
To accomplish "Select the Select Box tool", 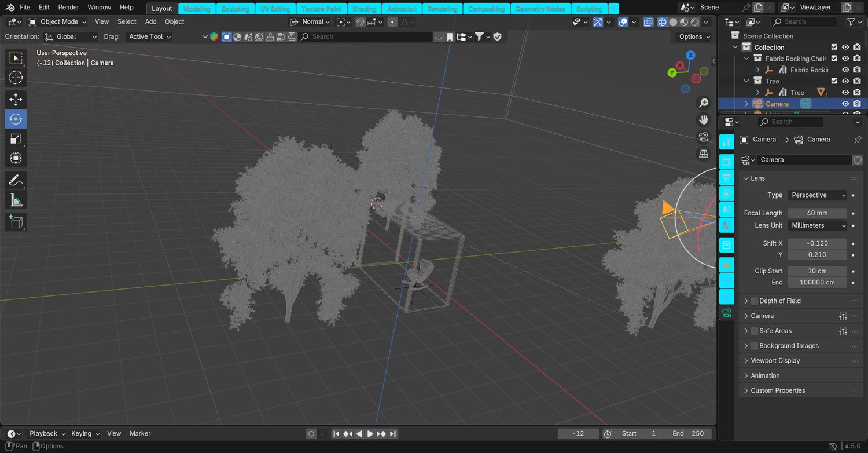I will point(16,58).
